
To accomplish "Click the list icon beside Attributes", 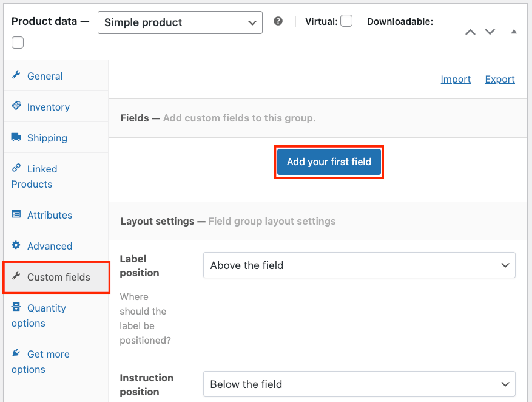I will [x=16, y=214].
